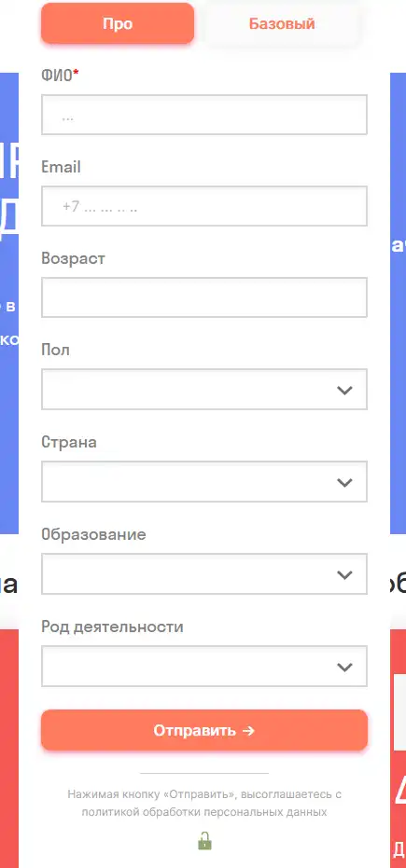The image size is (406, 868).
Task: Click the ФИО field label
Action: pos(61,76)
